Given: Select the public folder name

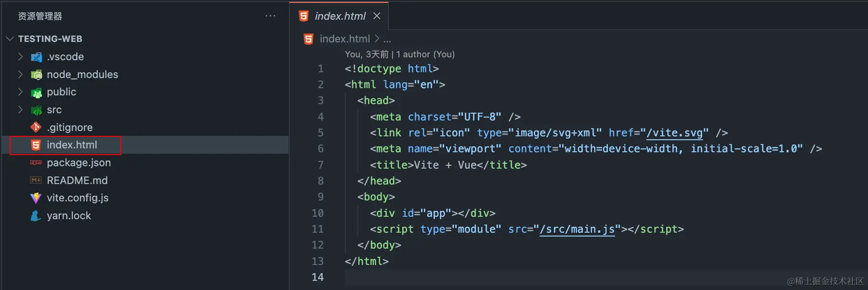Looking at the screenshot, I should click(62, 92).
